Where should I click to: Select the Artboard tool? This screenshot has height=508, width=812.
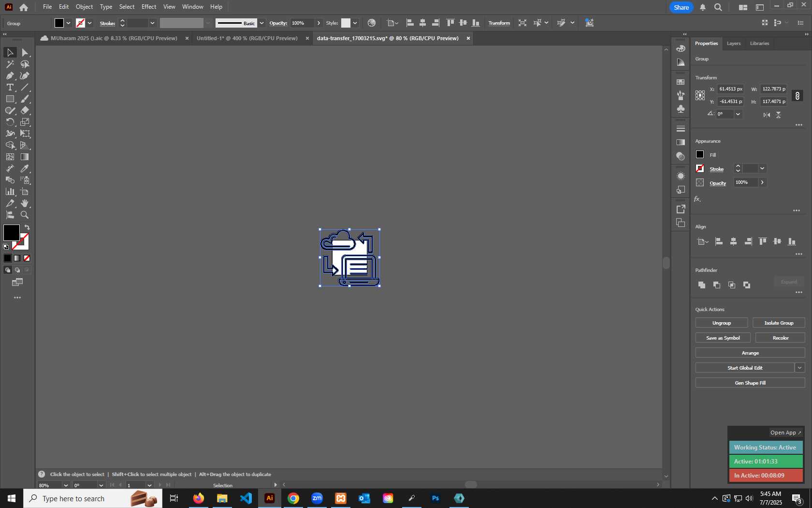click(25, 192)
